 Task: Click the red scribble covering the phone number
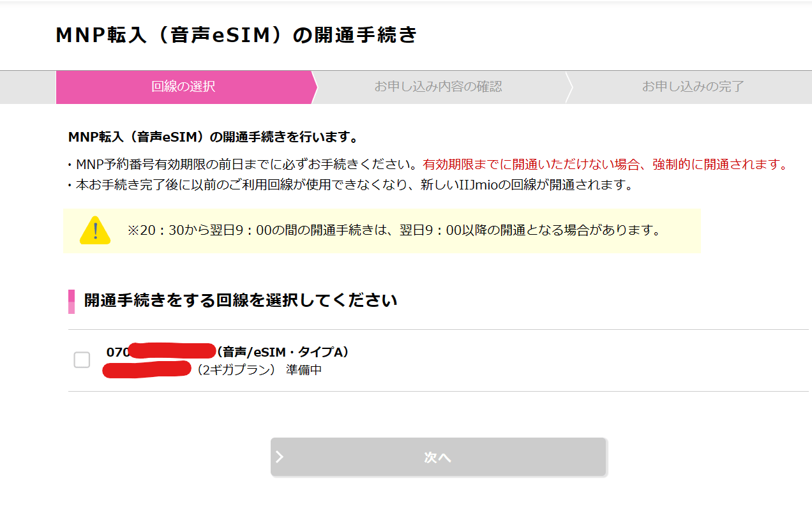click(x=172, y=351)
